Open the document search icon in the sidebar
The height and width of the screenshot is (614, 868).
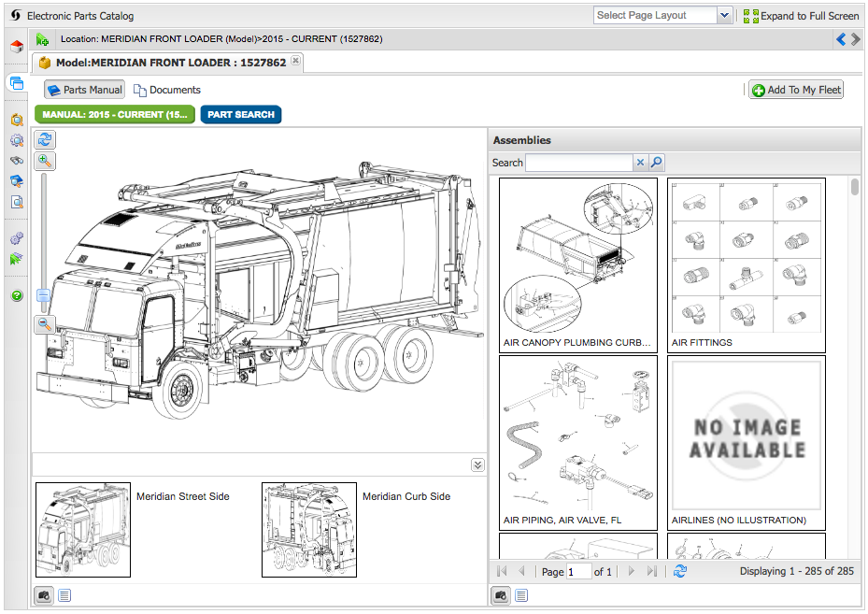pos(17,202)
